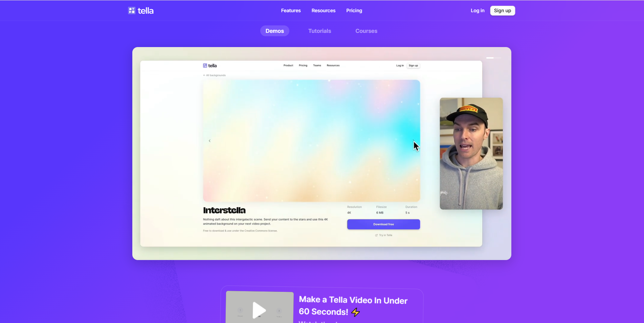This screenshot has width=644, height=323.
Task: Go to the Pricing page
Action: [354, 10]
